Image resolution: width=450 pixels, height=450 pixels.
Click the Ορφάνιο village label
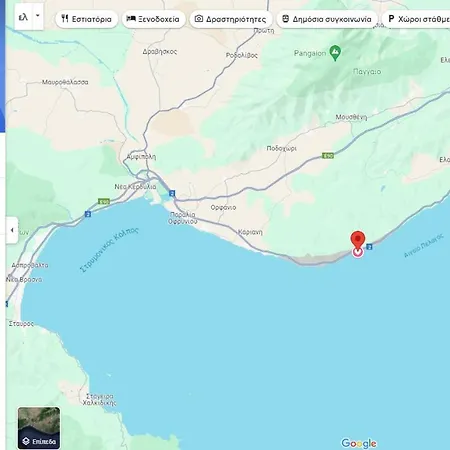(223, 207)
